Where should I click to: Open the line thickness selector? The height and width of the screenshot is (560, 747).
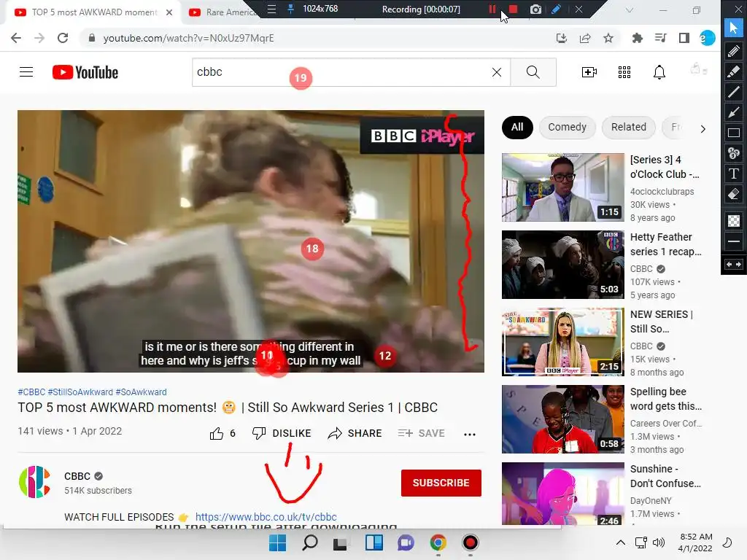(734, 241)
